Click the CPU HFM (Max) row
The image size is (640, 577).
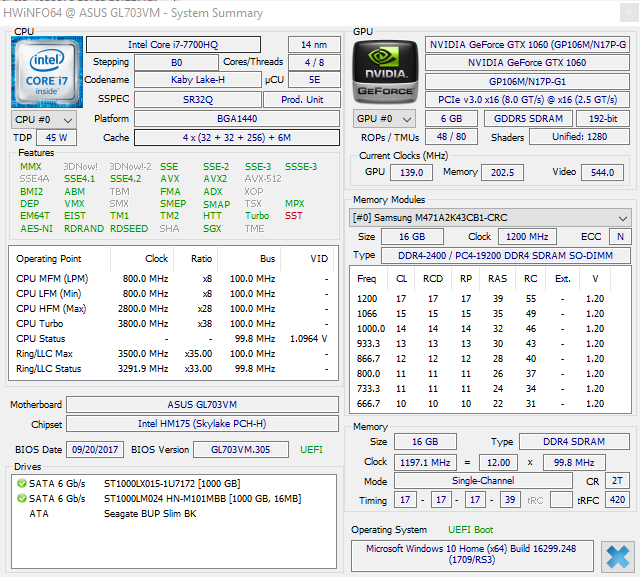tap(173, 308)
